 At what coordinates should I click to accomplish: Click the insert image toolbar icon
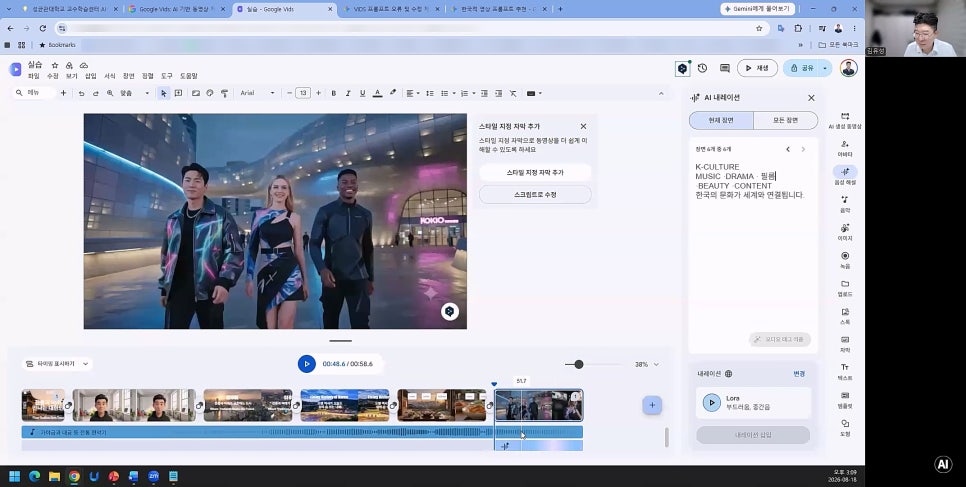pyautogui.click(x=195, y=93)
